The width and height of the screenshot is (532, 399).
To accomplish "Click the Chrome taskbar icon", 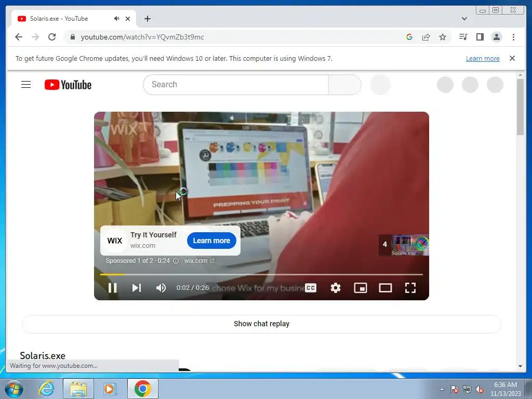I will coord(143,389).
